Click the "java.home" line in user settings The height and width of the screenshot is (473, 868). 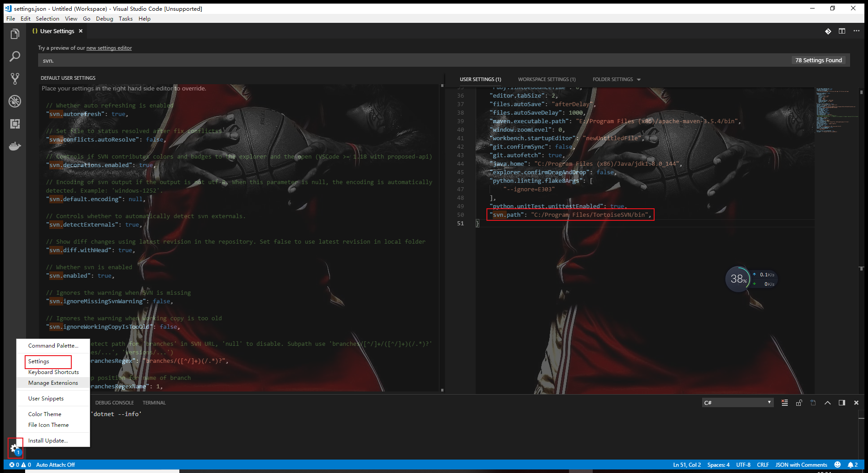point(586,163)
